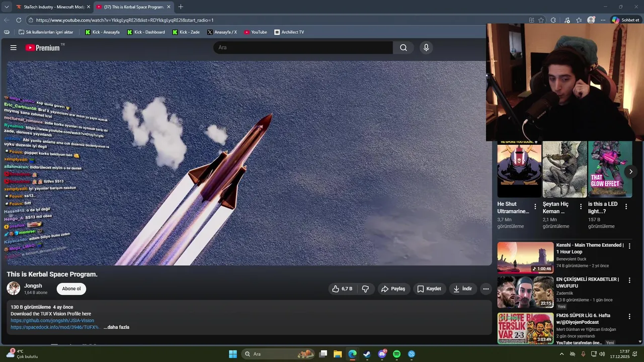Save the video with Kaydet button
The width and height of the screenshot is (644, 362).
(429, 289)
